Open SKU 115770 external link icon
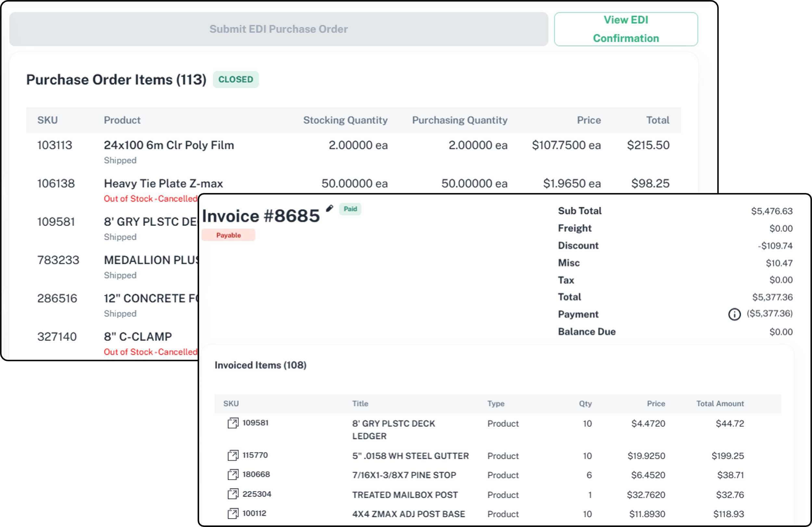 click(x=233, y=455)
